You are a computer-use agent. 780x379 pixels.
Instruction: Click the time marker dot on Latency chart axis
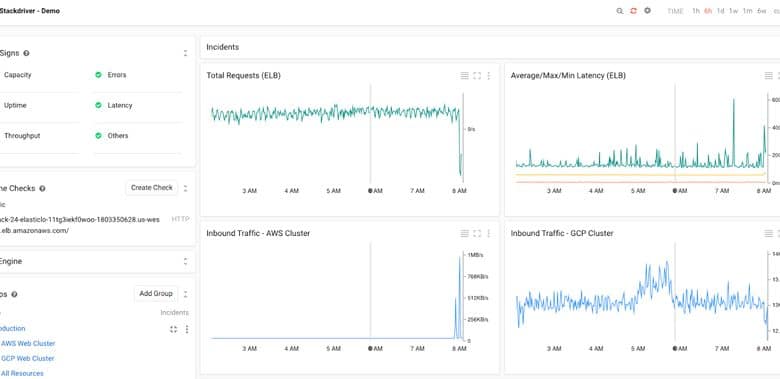(x=675, y=190)
